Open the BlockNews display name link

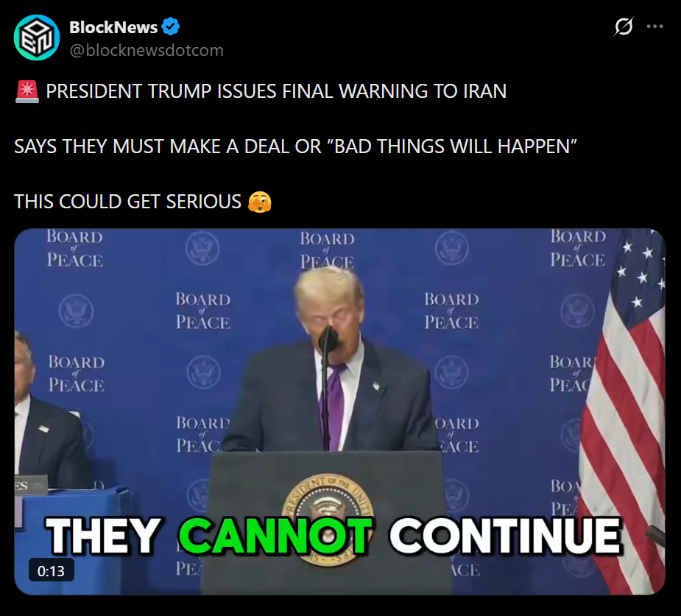click(x=113, y=27)
